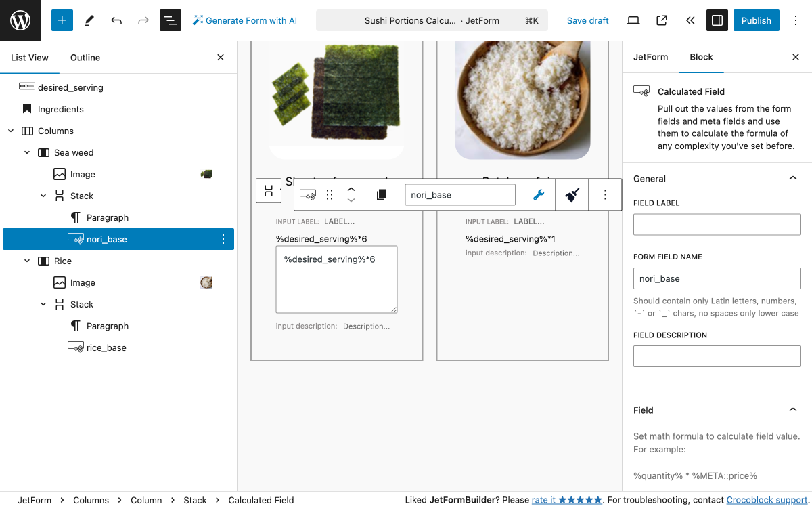Select the rice_base calculated field row
This screenshot has width=812, height=508.
118,347
